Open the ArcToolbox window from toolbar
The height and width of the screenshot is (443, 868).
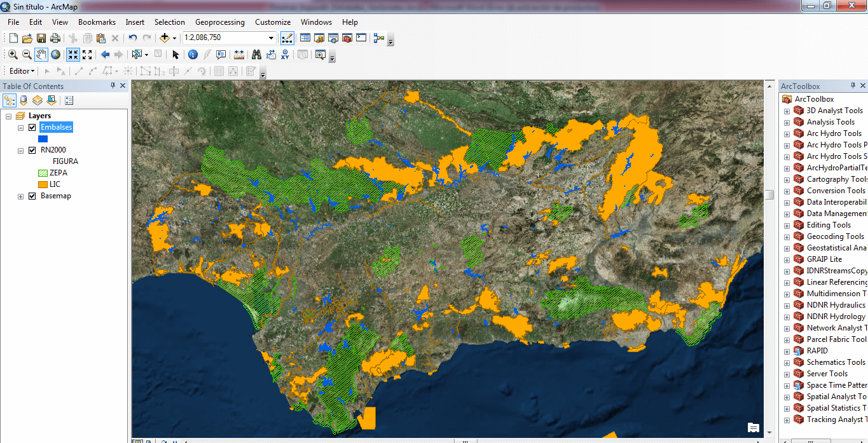pyautogui.click(x=347, y=38)
